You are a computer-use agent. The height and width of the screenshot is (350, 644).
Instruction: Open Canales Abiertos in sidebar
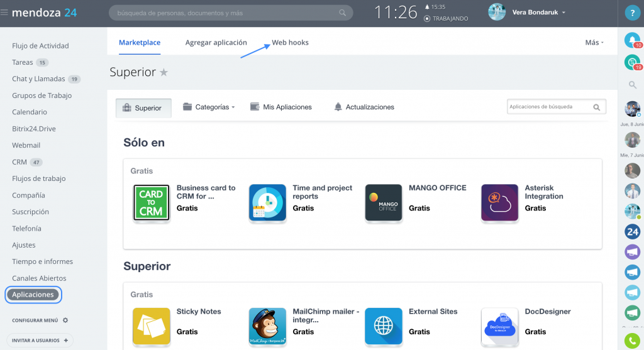pyautogui.click(x=39, y=278)
